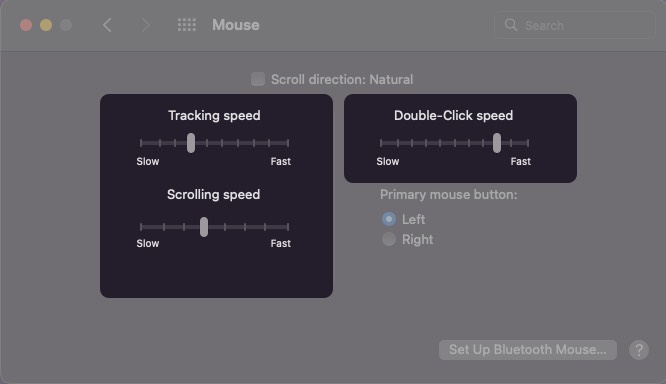The image size is (666, 384).
Task: Select Left as primary mouse button
Action: [389, 219]
